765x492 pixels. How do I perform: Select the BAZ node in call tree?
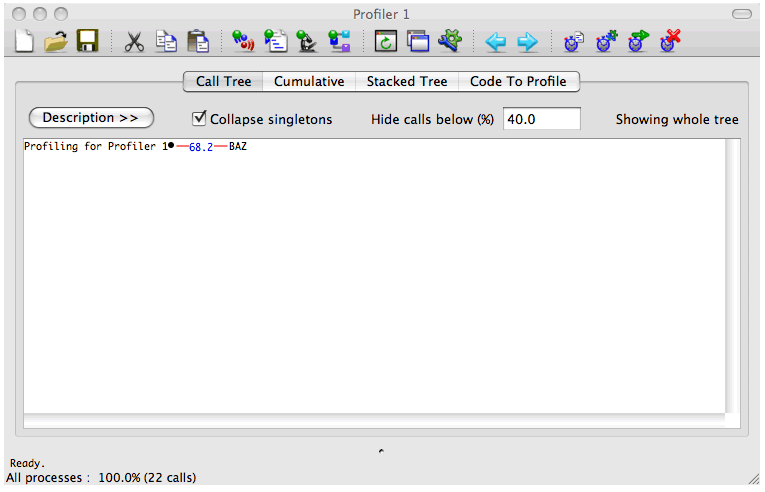[x=238, y=146]
